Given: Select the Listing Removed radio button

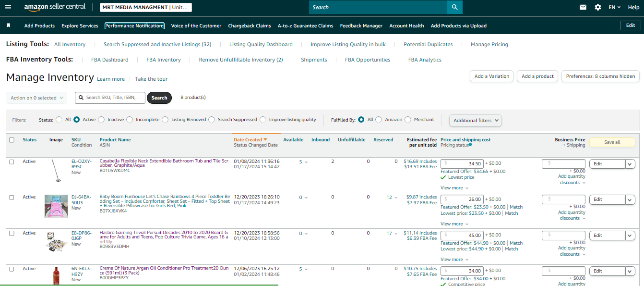Looking at the screenshot, I should click(x=165, y=120).
